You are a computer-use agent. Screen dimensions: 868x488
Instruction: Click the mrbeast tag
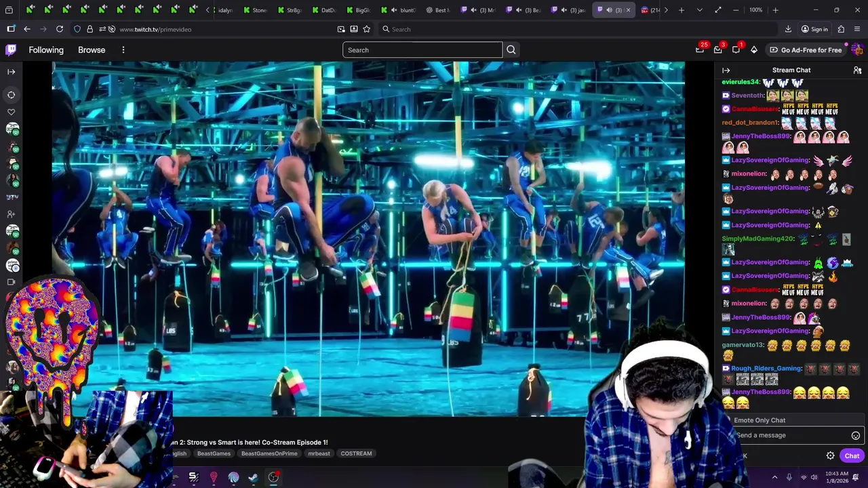click(319, 453)
